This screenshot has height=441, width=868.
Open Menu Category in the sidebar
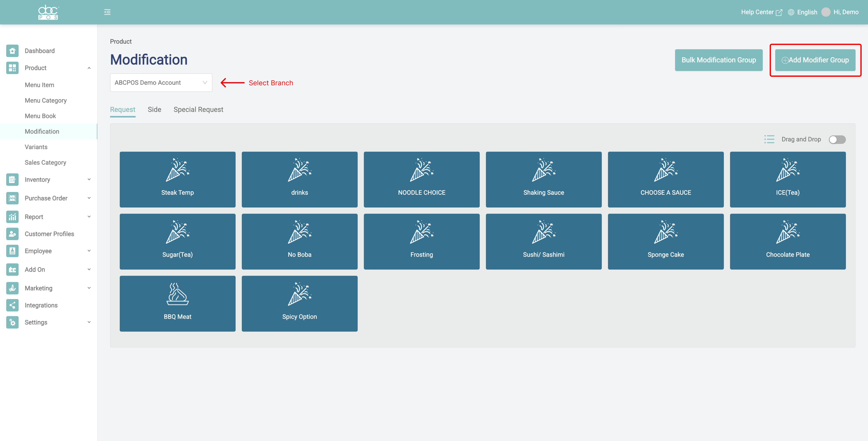coord(46,101)
